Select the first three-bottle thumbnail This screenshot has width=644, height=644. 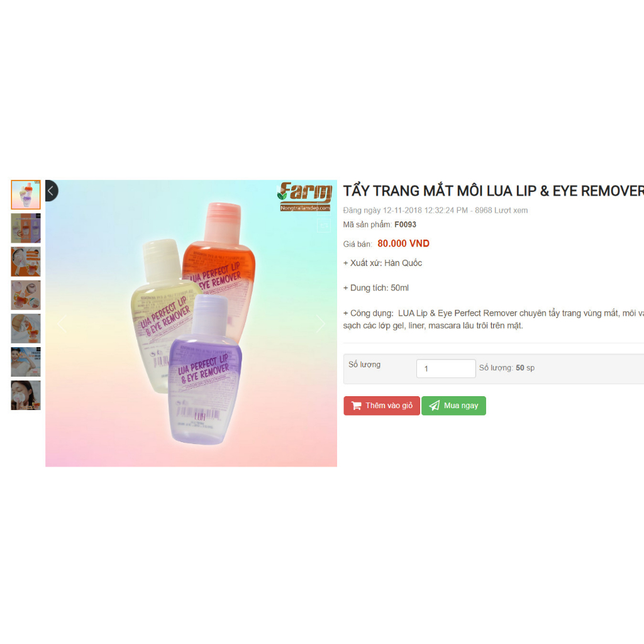(x=26, y=195)
